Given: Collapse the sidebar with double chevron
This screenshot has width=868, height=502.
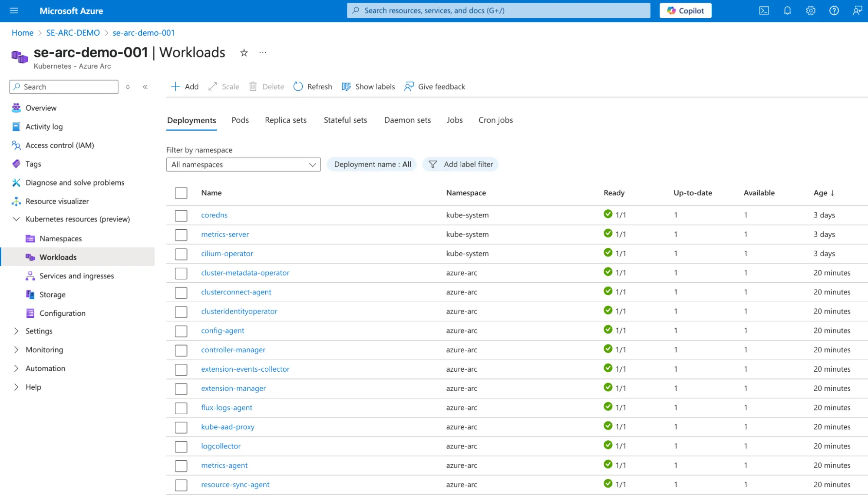Looking at the screenshot, I should click(145, 87).
